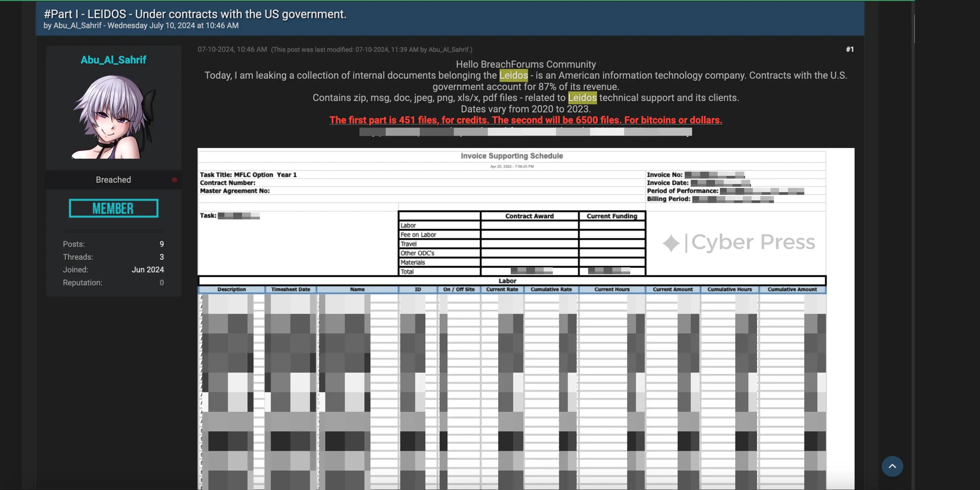Open the Invoice Supporting Schedule image
The height and width of the screenshot is (490, 980).
point(526,319)
